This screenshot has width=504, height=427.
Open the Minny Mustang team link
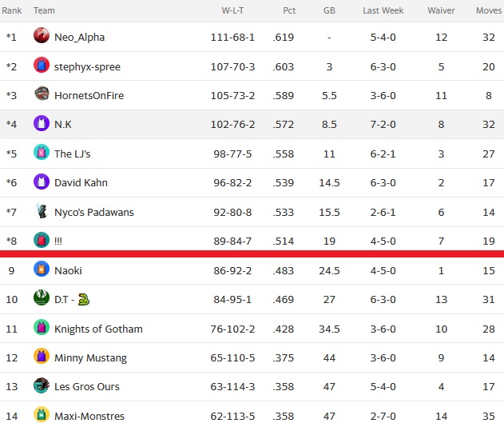90,357
